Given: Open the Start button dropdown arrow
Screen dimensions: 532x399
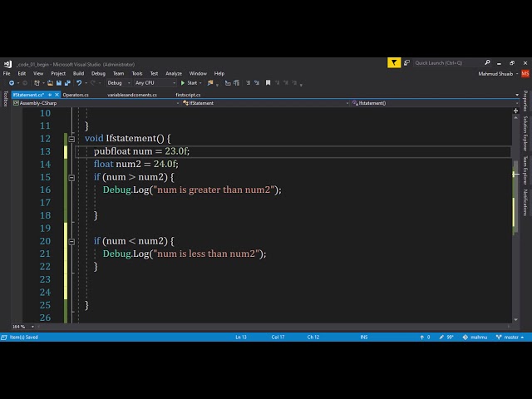Looking at the screenshot, I should pos(200,83).
